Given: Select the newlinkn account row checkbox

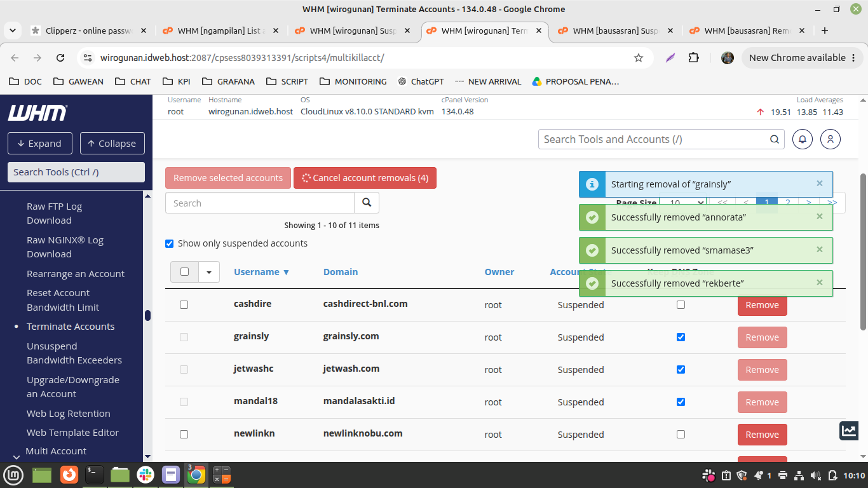Looking at the screenshot, I should (184, 434).
